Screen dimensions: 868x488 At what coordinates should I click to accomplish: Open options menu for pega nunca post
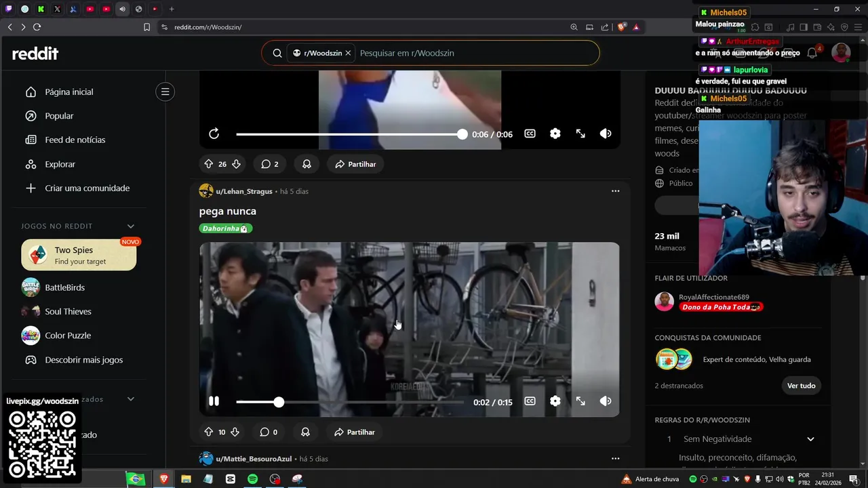615,191
